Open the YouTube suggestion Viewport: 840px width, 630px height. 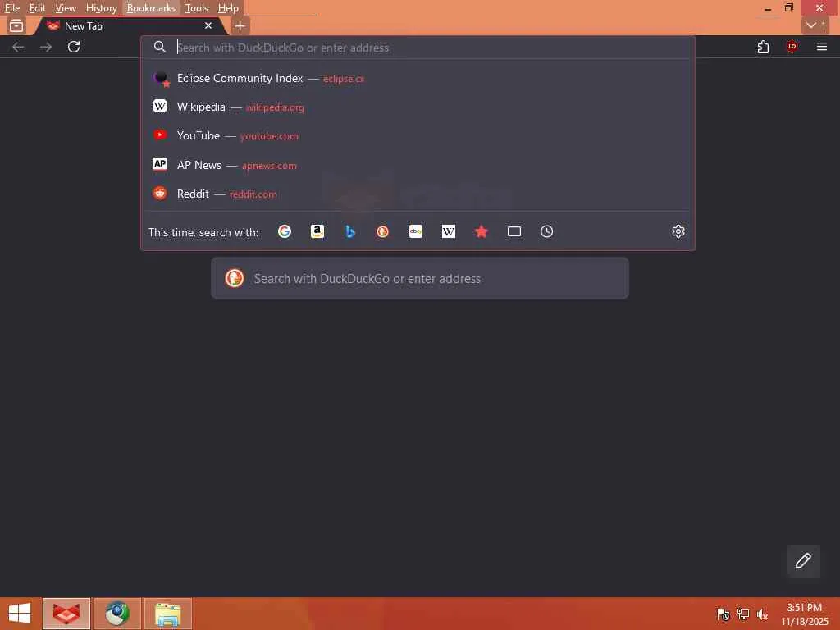coord(418,136)
